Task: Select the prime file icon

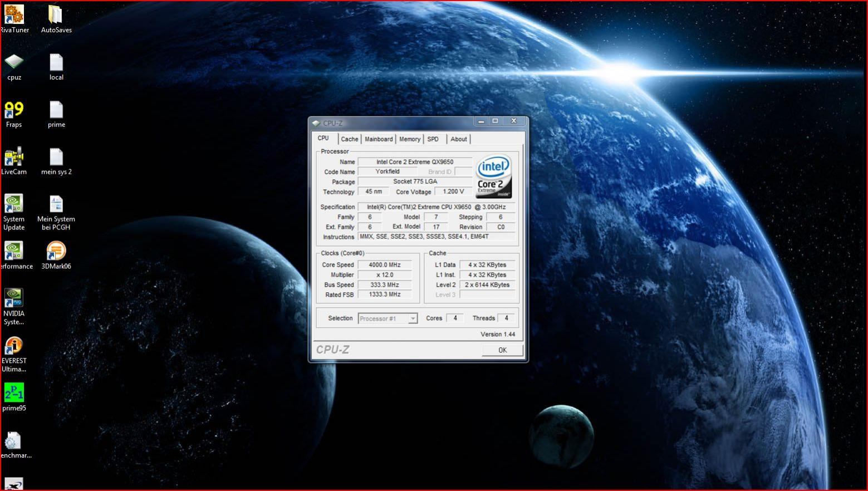Action: pos(56,114)
